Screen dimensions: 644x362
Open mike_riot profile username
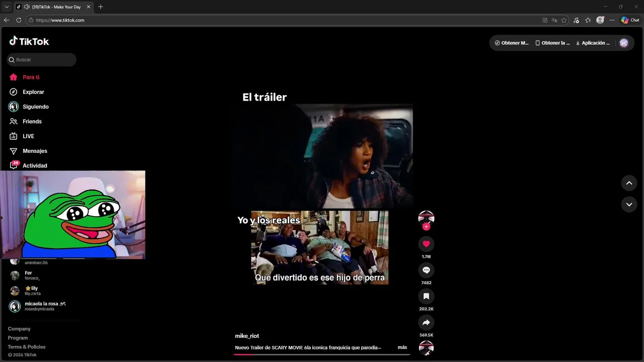247,336
